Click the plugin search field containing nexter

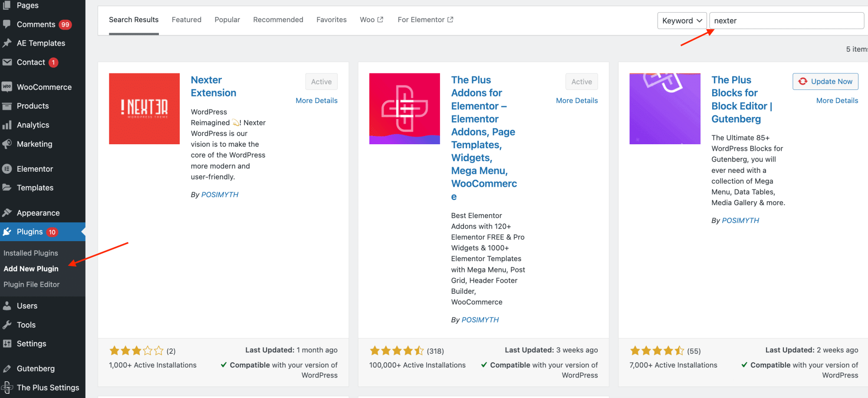(786, 21)
